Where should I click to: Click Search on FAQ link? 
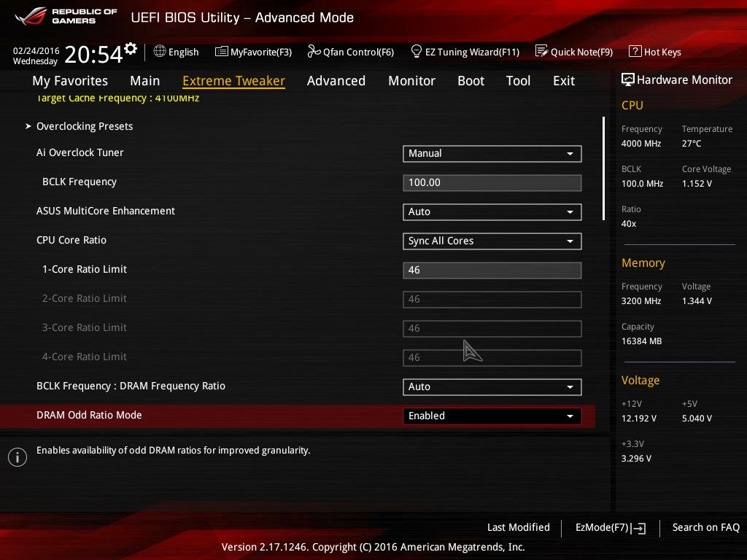coord(706,528)
